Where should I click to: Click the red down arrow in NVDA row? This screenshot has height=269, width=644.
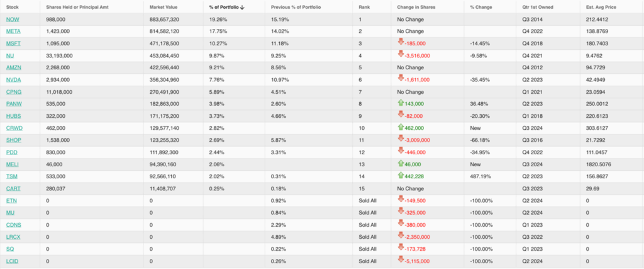[400, 78]
